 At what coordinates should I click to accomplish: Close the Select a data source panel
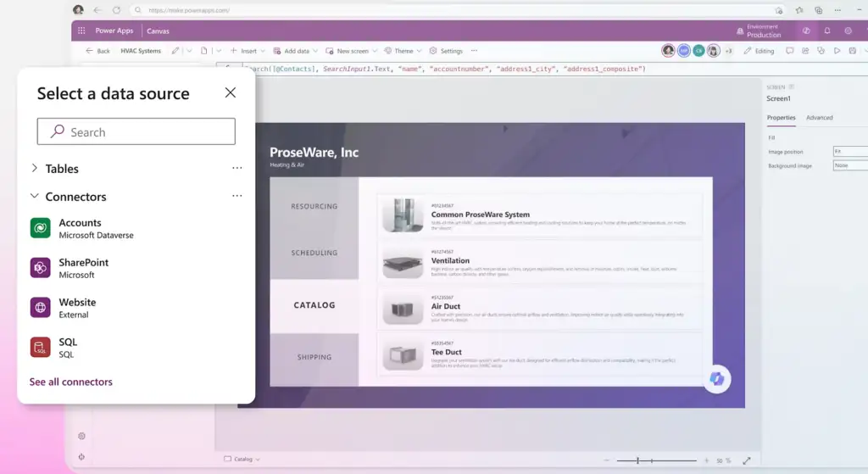(x=231, y=93)
